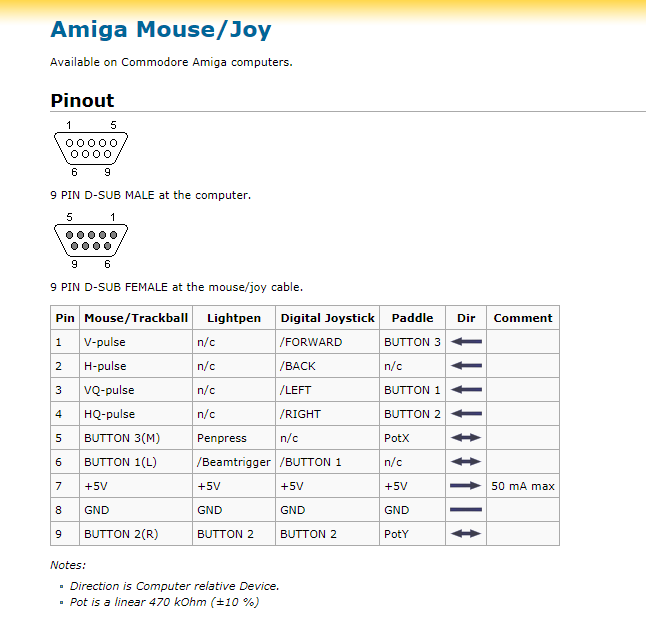Image resolution: width=646 pixels, height=621 pixels.
Task: Select the Mouse/Trackball column header
Action: coord(136,318)
